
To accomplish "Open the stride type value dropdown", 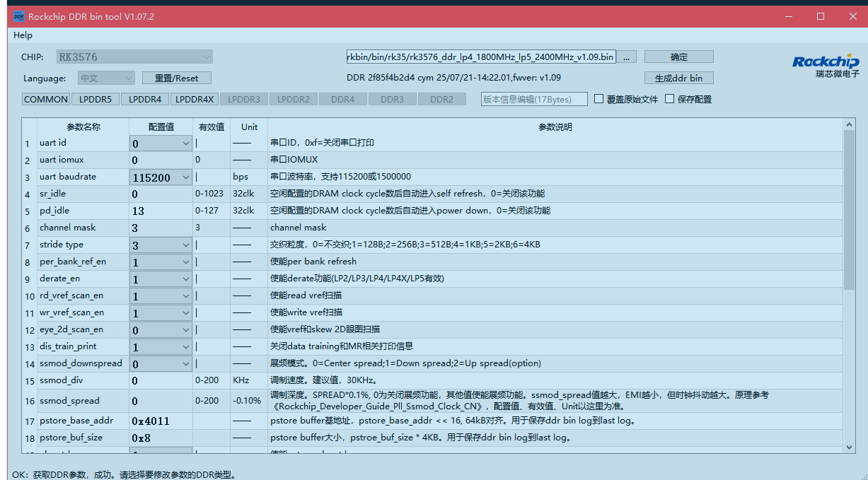I will pos(185,245).
